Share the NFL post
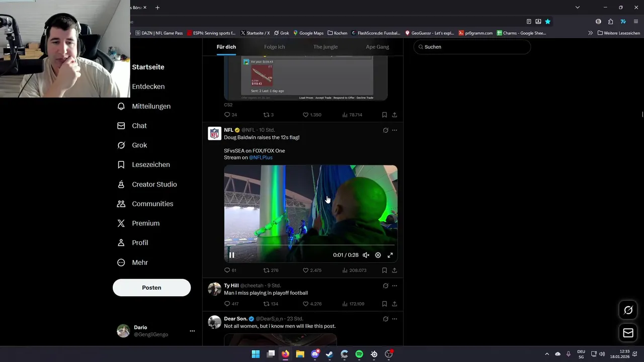Image resolution: width=644 pixels, height=362 pixels. [x=394, y=270]
